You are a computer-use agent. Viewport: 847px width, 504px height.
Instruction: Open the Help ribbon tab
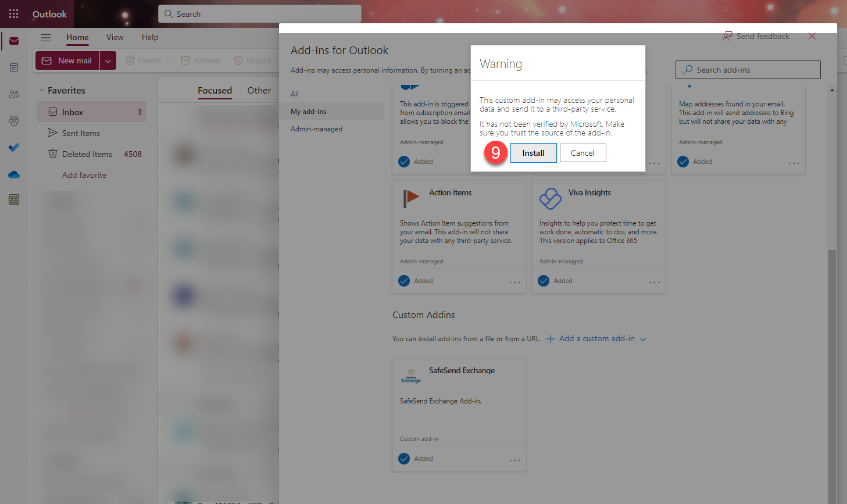click(x=150, y=37)
